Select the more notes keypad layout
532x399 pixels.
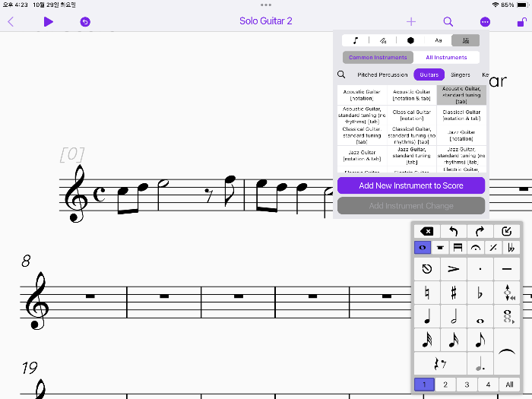coord(440,248)
